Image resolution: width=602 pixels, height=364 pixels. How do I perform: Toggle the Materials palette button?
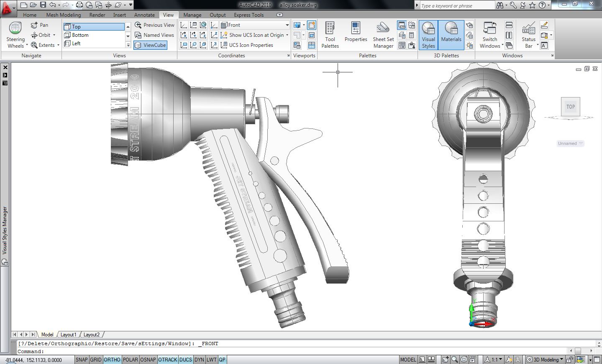coord(451,35)
